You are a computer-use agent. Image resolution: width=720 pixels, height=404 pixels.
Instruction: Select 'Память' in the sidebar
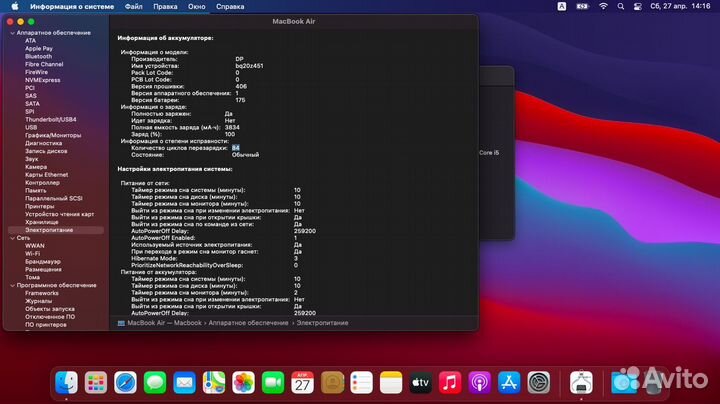(36, 191)
